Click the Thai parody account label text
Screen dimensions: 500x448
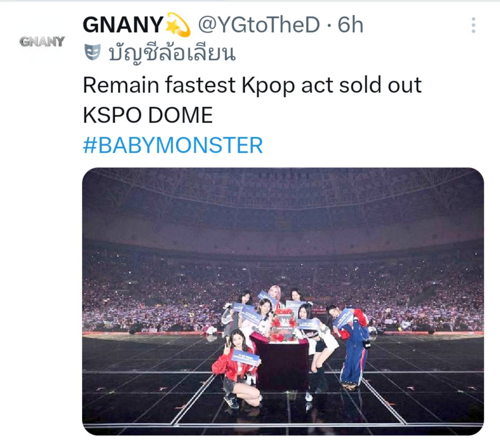click(x=172, y=53)
